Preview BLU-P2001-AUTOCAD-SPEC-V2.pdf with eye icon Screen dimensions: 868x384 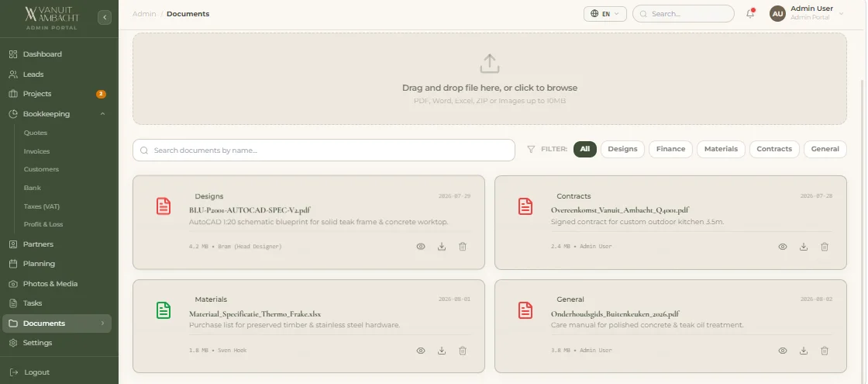[x=421, y=247]
